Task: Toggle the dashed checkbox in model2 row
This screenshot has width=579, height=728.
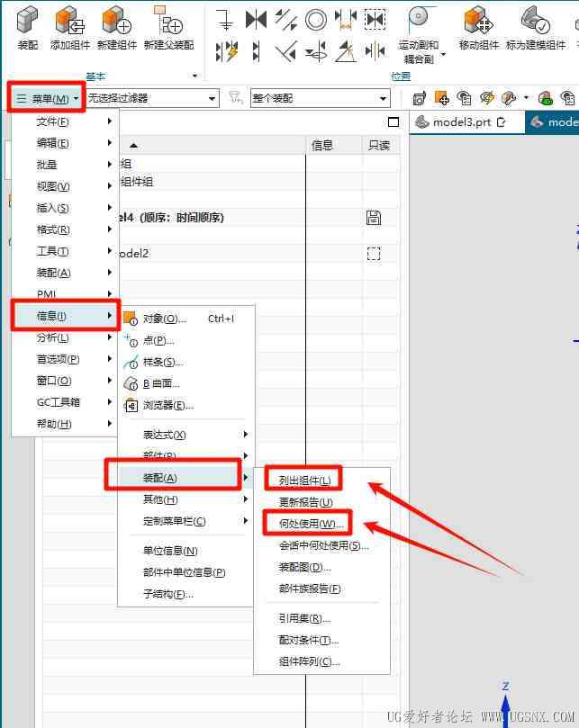Action: point(374,254)
